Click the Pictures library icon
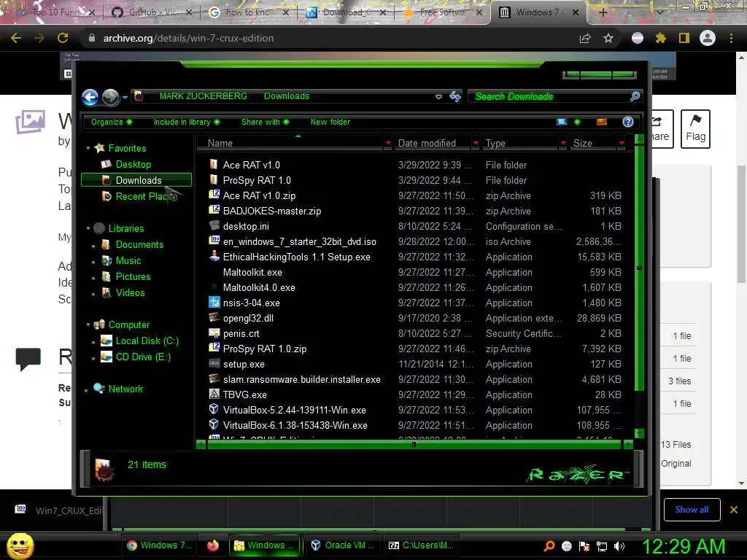Screen dimensions: 747x560 [x=107, y=276]
